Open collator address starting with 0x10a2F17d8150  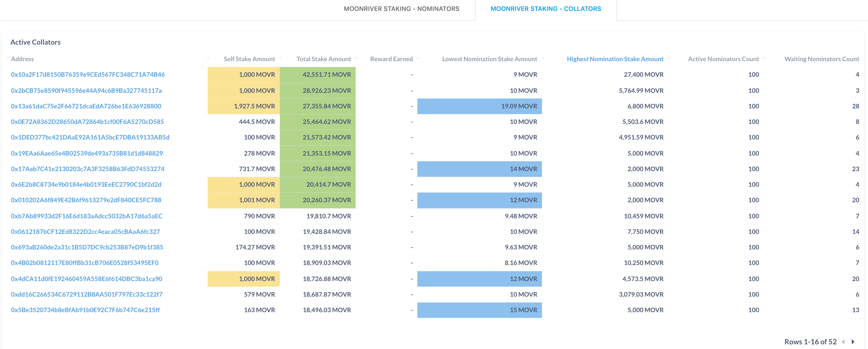(88, 74)
